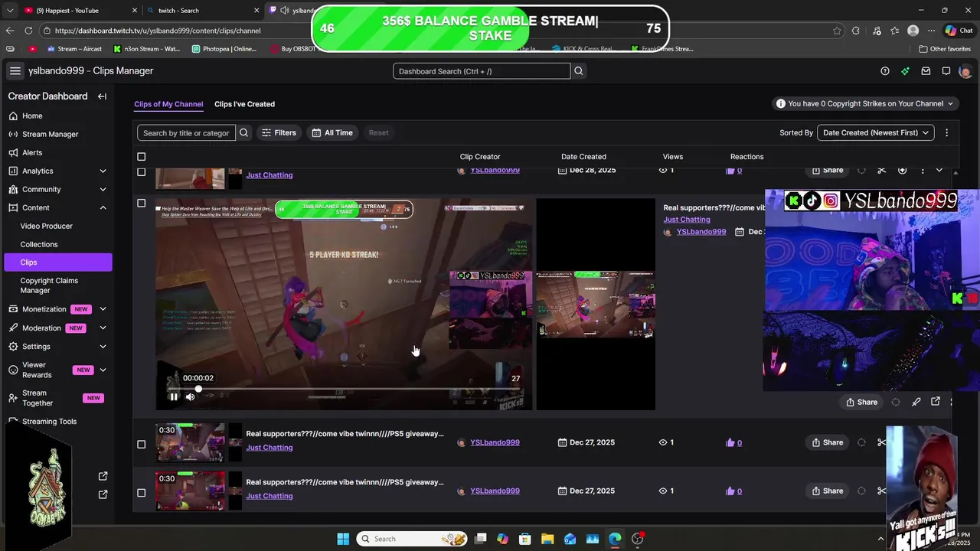Click scissors icon on first Dec 27 clip
Viewport: 980px width, 551px height.
(x=881, y=442)
